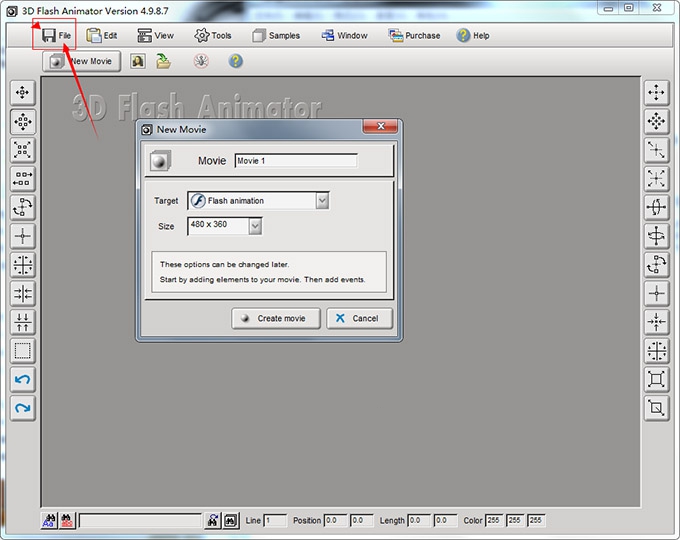The height and width of the screenshot is (540, 680).
Task: Select the rotate squares tool in left toolbar
Action: pos(23,207)
